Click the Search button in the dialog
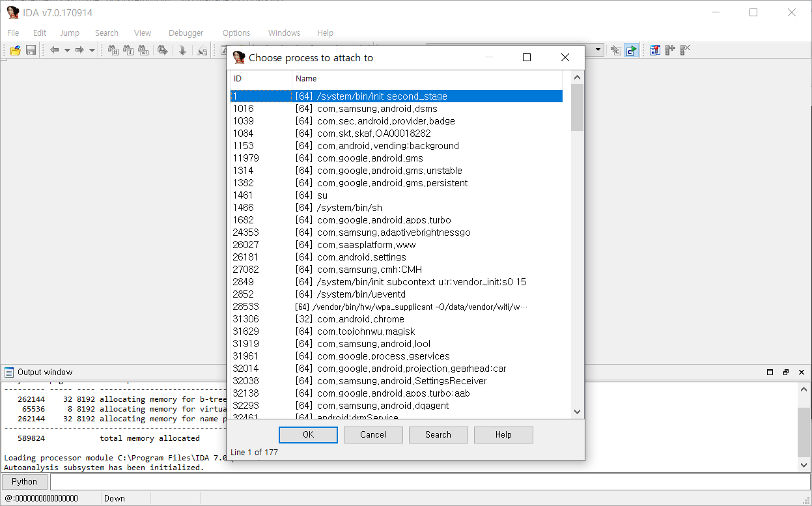This screenshot has height=506, width=812. coord(438,435)
